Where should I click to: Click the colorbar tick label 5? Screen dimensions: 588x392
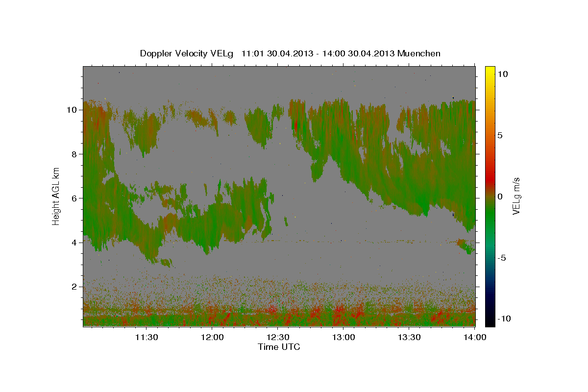click(500, 135)
